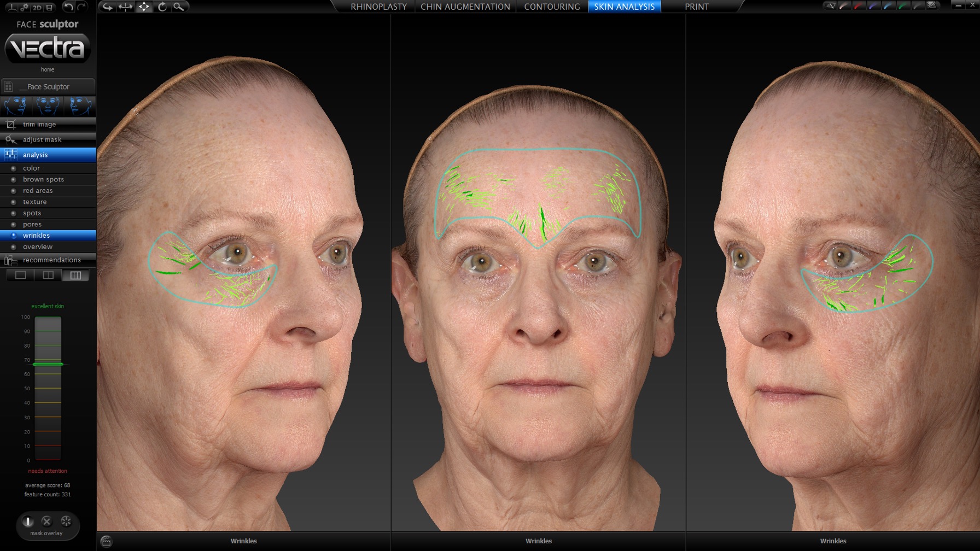Click the rotate view tool
Image resolution: width=980 pixels, height=551 pixels.
(x=162, y=7)
